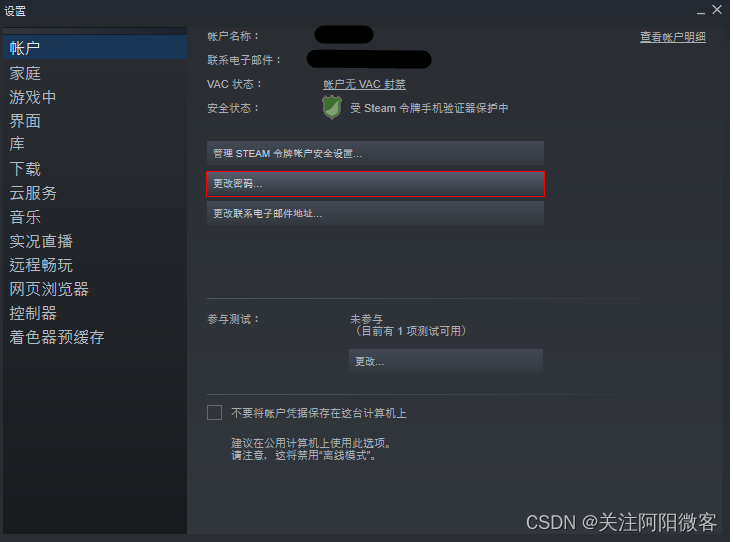Click 管理 STEAM 令牌帐户安全设置 button
Screen dimensions: 733x542
pos(375,153)
